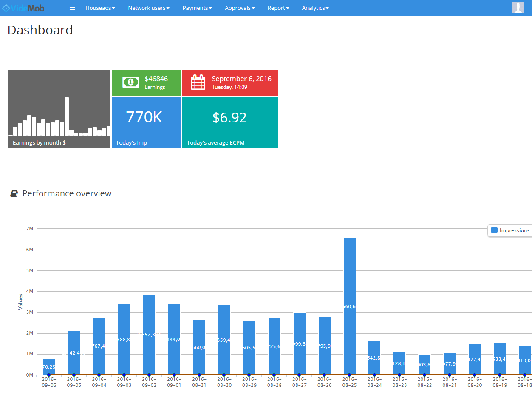Expand the Houseads dropdown

tap(100, 8)
